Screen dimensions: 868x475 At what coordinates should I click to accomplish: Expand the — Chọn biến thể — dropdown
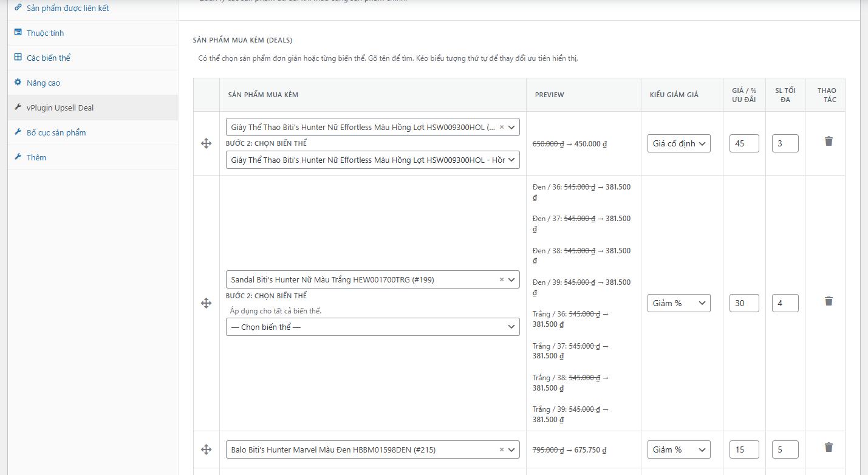pos(372,327)
